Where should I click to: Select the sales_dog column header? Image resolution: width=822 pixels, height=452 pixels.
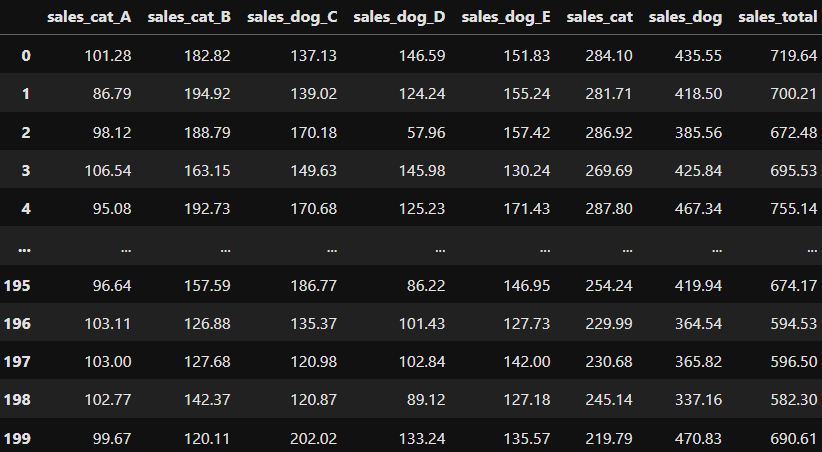[685, 17]
